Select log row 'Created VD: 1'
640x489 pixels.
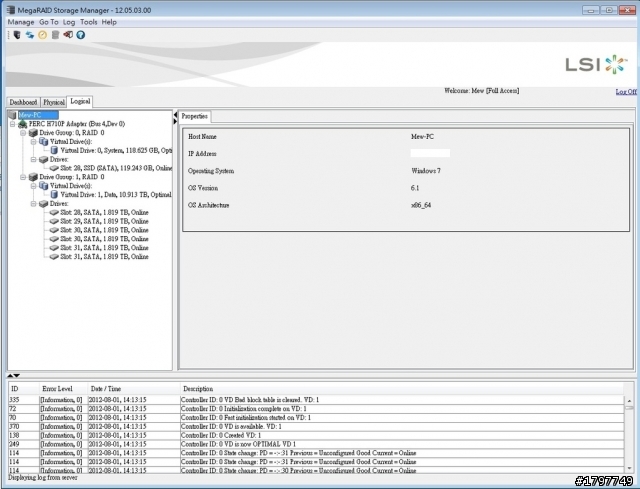tap(316, 436)
